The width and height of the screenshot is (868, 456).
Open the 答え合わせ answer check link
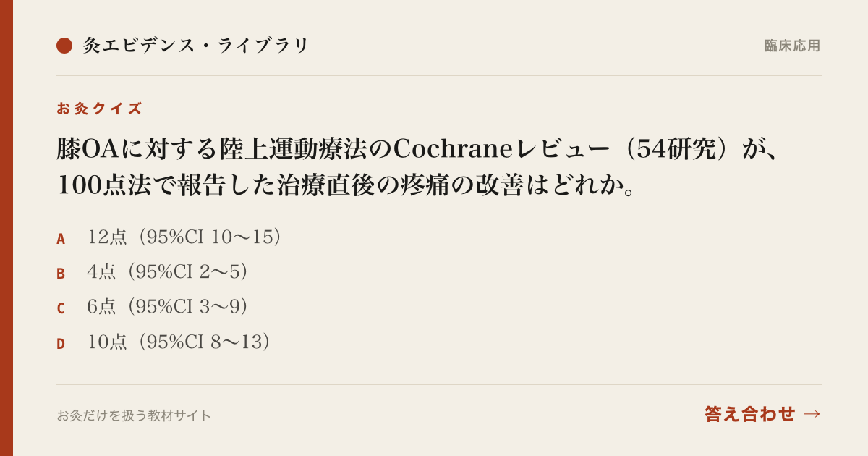(x=749, y=414)
